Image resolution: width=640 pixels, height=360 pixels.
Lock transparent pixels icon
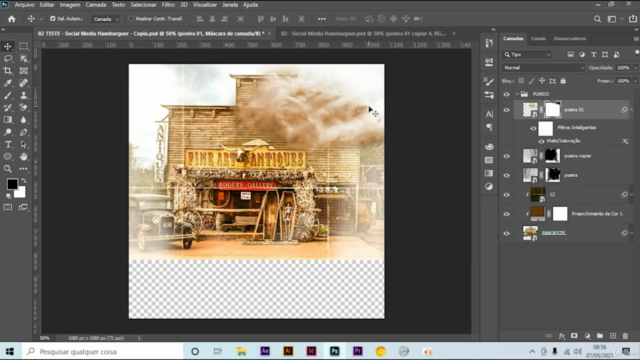coord(521,81)
